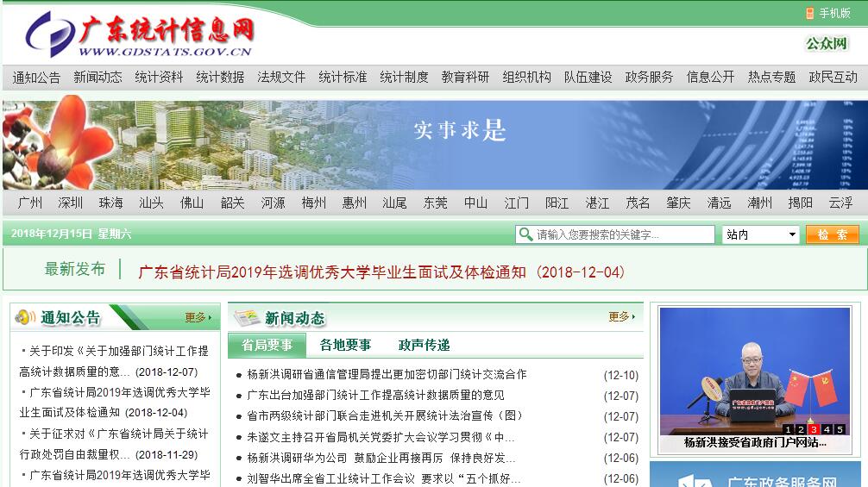Open the 新闻动态 navigation menu
This screenshot has width=868, height=487.
click(x=97, y=77)
